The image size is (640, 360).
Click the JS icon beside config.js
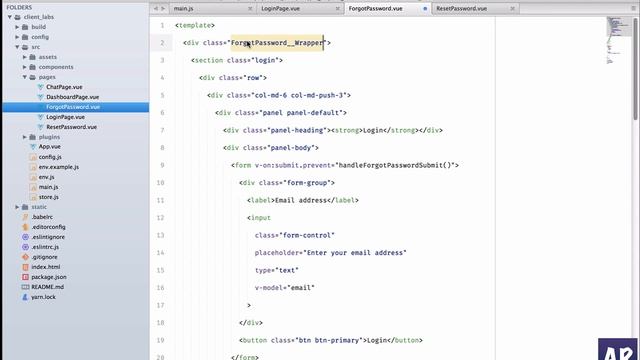[33, 157]
